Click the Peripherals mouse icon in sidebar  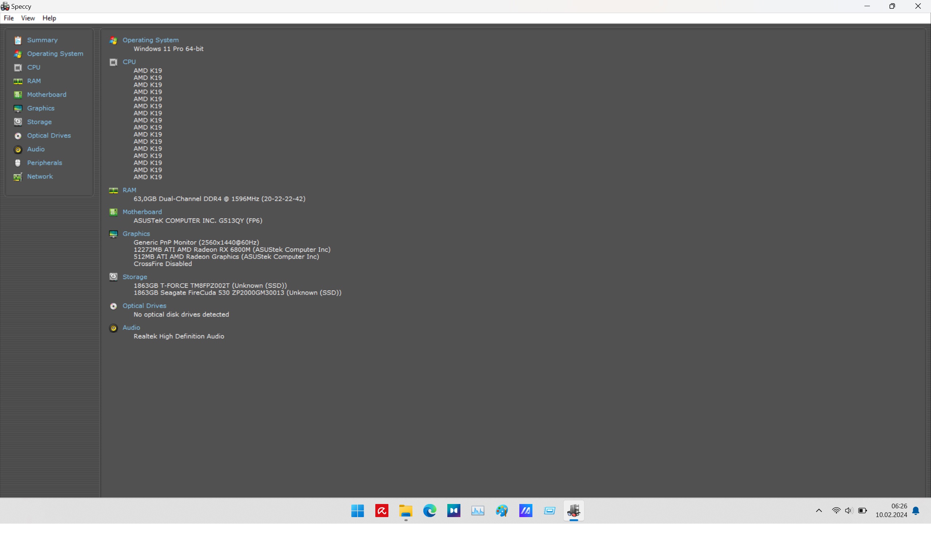tap(18, 163)
